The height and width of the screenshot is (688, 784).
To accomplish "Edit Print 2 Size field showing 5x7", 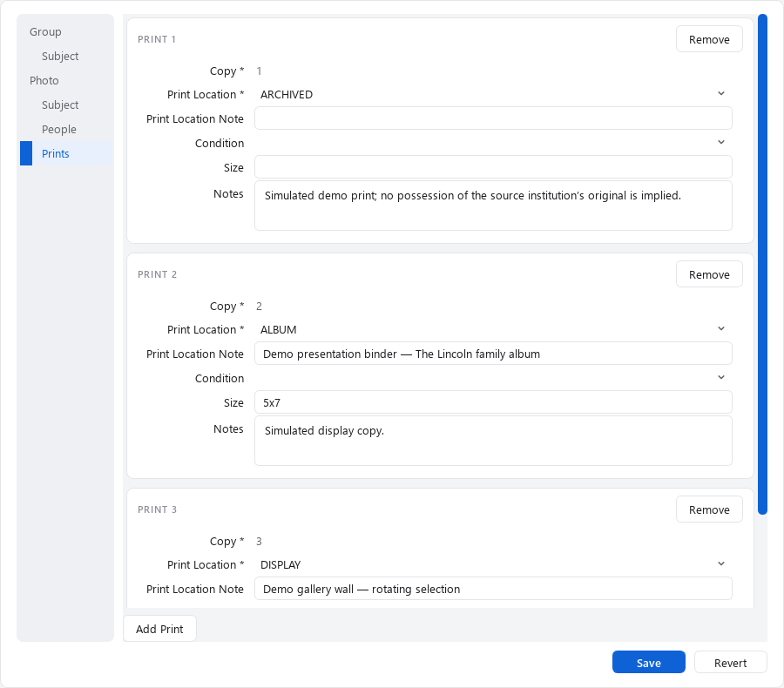I will [493, 402].
